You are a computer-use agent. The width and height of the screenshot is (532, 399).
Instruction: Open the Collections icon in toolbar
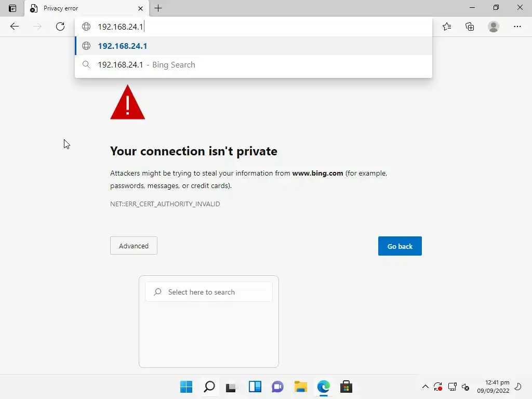[470, 26]
